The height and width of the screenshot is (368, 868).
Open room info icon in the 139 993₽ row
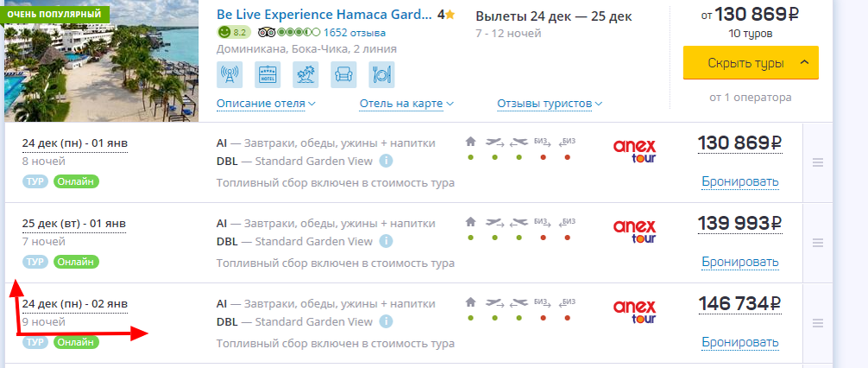[387, 242]
